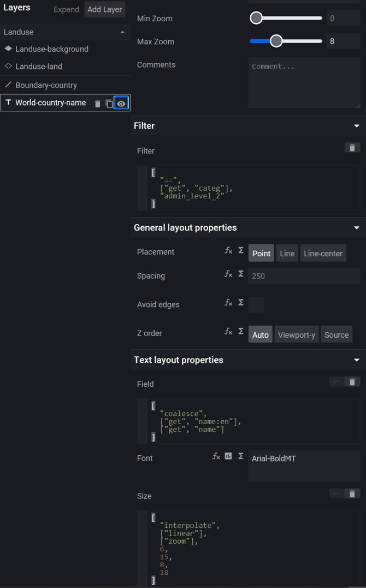Revert the Size expression with the undo icon
This screenshot has height=588, width=366.
tap(337, 493)
